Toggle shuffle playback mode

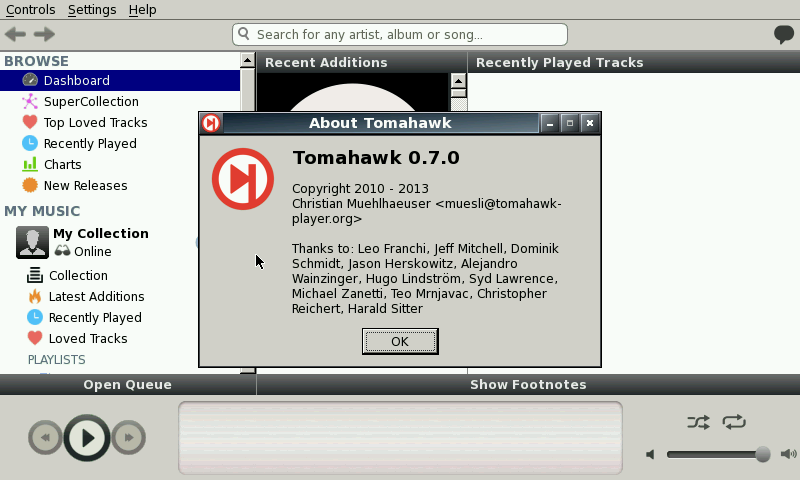[698, 422]
